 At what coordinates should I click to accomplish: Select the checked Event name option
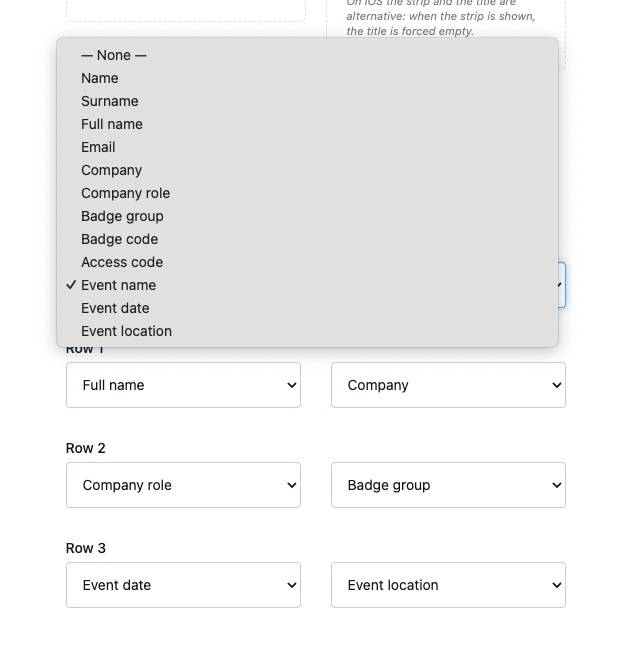(x=307, y=285)
